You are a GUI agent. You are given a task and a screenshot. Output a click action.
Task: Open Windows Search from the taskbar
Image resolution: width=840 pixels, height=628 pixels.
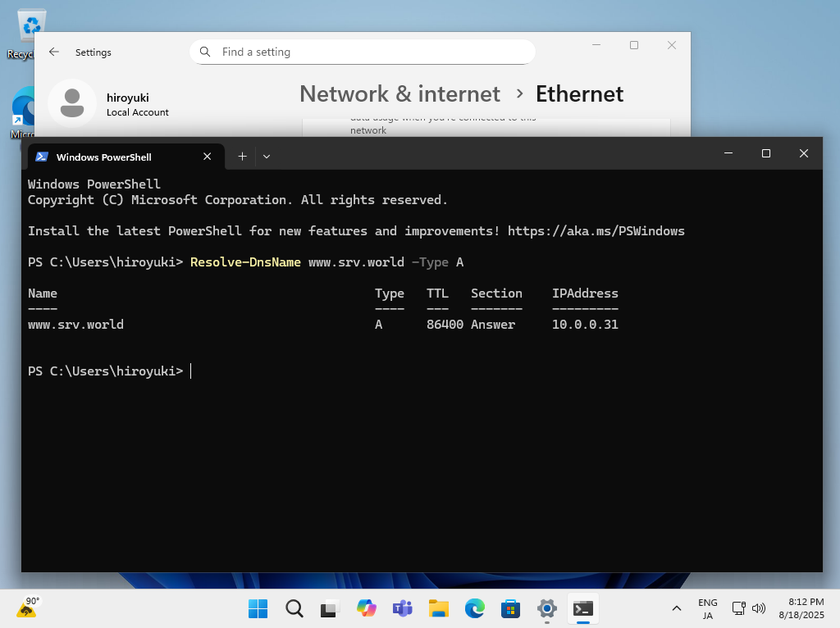pos(294,608)
